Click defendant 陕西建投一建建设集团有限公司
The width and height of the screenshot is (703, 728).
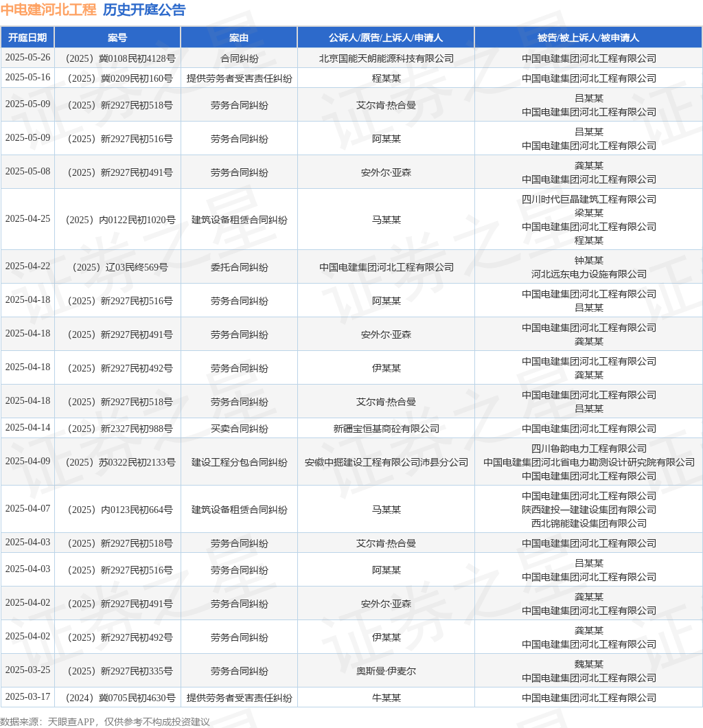(x=589, y=510)
